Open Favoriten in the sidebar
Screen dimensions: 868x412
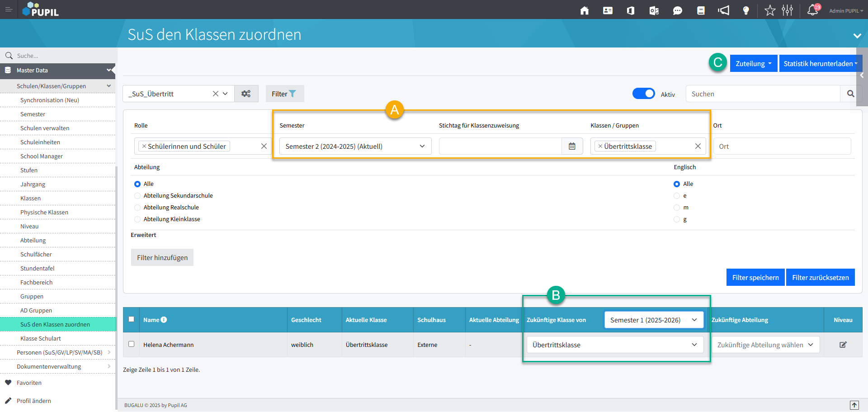click(x=29, y=383)
